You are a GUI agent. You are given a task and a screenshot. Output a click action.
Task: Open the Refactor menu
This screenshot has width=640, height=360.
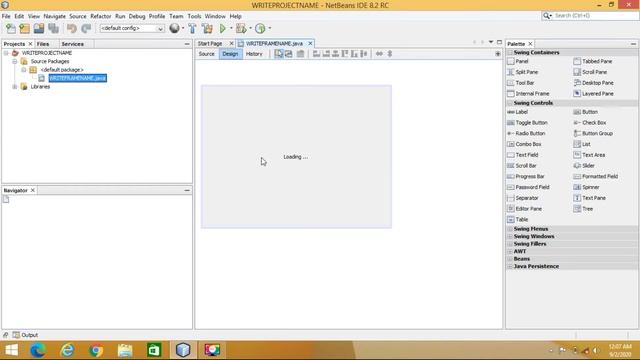(x=101, y=16)
